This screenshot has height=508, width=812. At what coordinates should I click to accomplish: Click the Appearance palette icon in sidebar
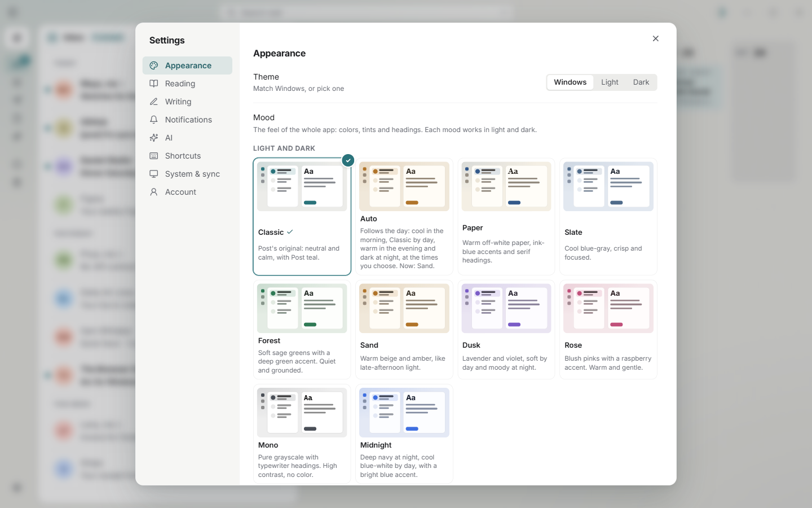pyautogui.click(x=153, y=65)
